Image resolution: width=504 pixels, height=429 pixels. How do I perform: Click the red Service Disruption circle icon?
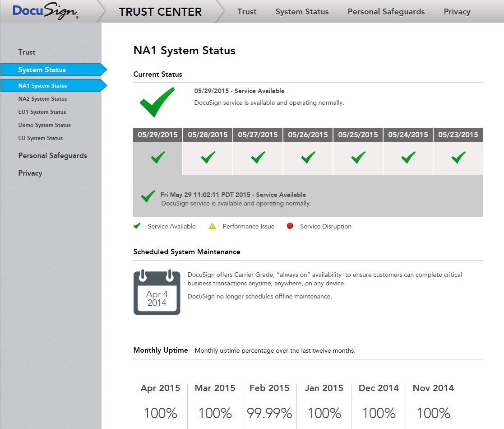(x=290, y=226)
